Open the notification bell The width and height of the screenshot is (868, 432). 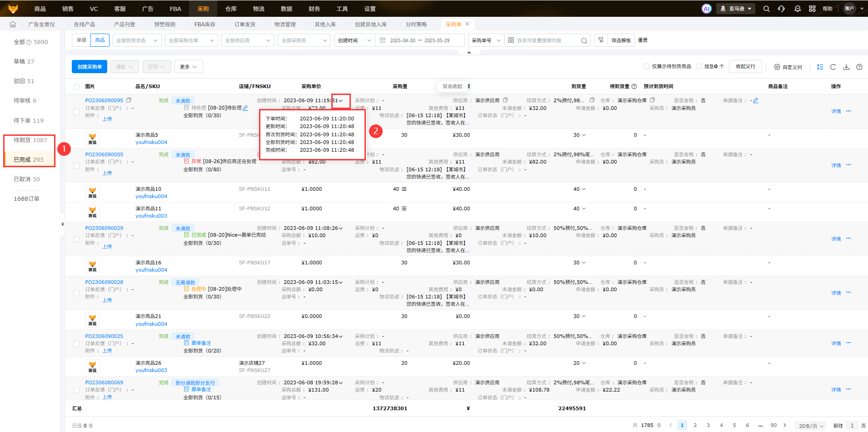coord(797,9)
